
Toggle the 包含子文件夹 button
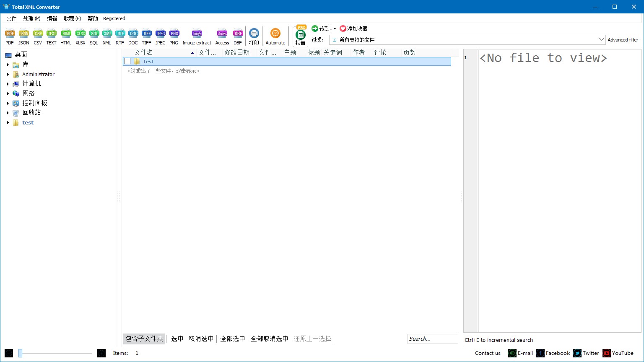(x=144, y=339)
